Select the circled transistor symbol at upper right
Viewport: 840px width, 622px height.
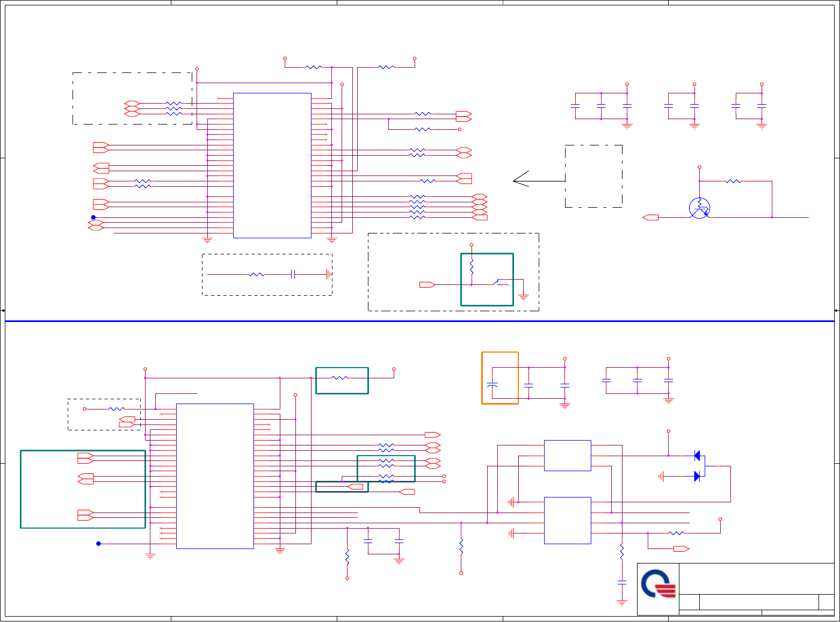(699, 208)
